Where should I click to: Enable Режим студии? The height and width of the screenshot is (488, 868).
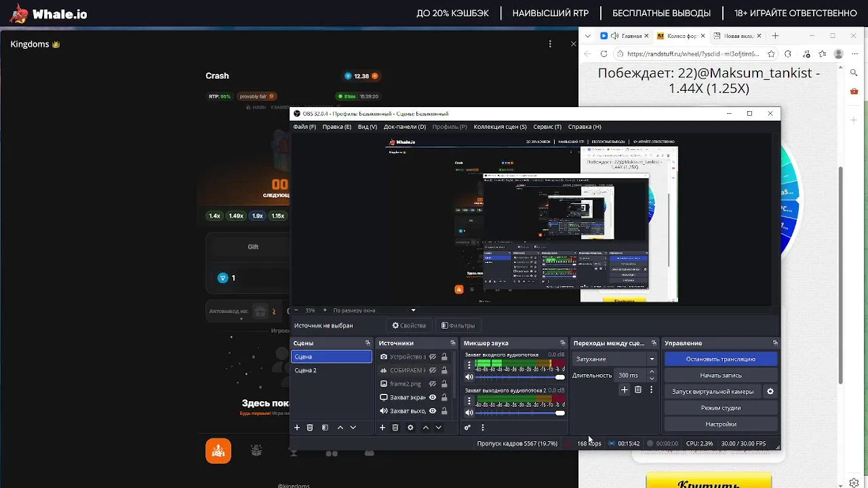pyautogui.click(x=720, y=408)
